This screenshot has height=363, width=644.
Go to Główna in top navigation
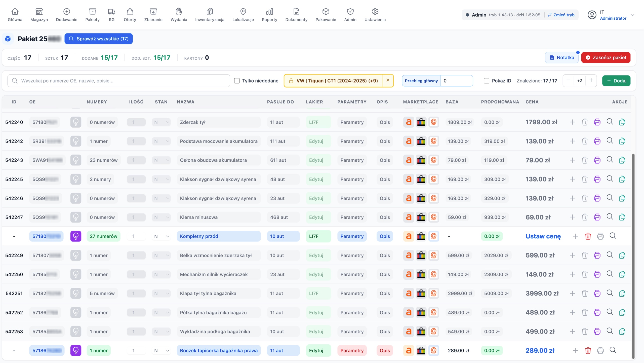pyautogui.click(x=15, y=15)
